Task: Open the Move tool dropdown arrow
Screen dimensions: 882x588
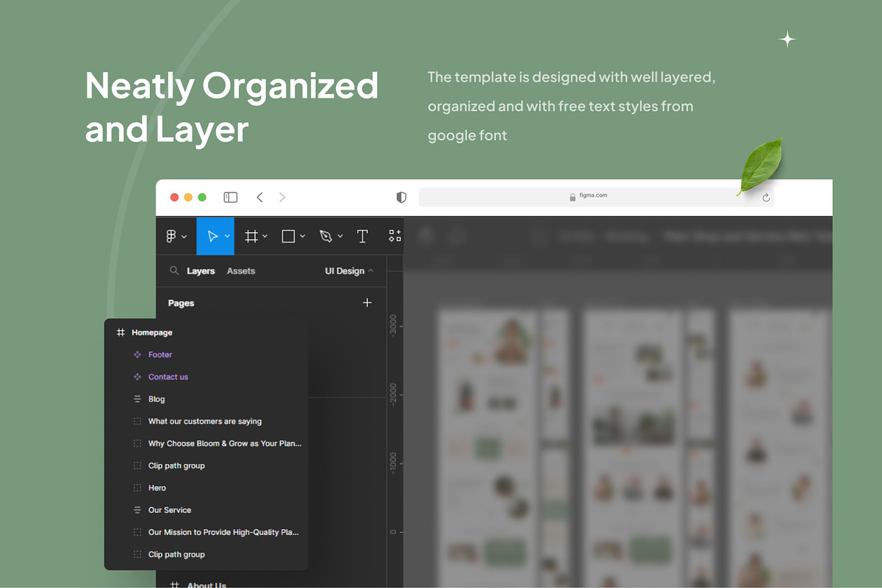Action: 228,237
